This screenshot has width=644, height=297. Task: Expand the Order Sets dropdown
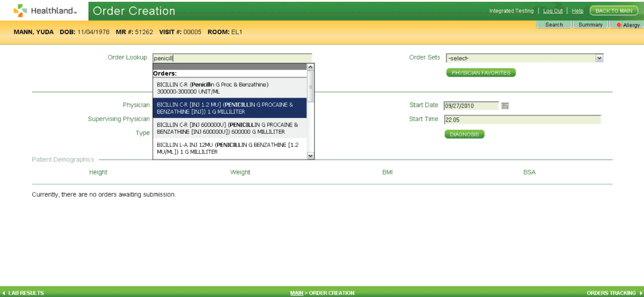coord(599,58)
